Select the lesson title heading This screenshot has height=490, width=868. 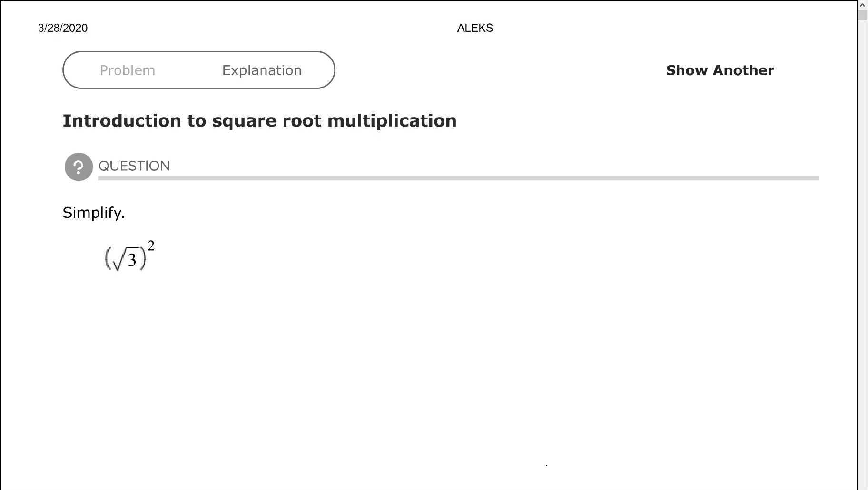click(x=259, y=120)
